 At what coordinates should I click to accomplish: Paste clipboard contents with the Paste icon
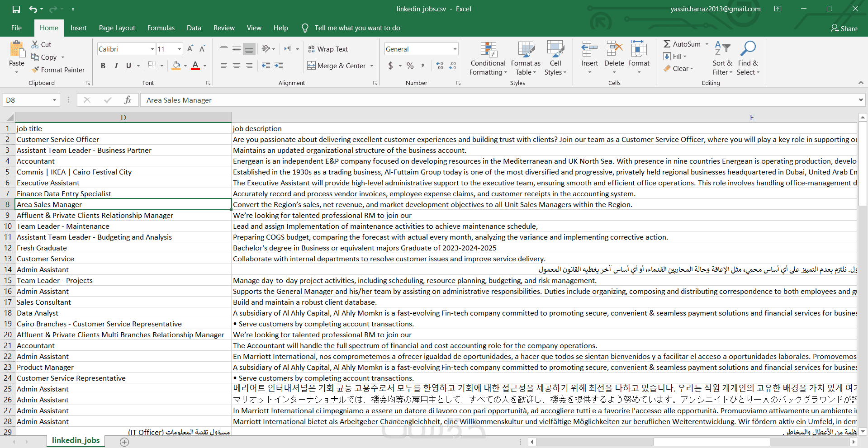point(17,49)
